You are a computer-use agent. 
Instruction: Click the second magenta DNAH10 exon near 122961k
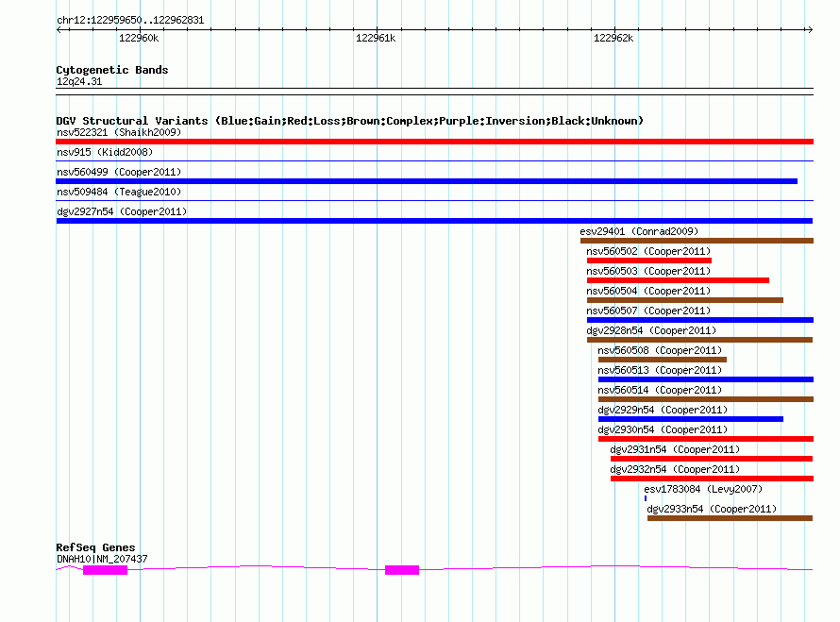click(402, 570)
